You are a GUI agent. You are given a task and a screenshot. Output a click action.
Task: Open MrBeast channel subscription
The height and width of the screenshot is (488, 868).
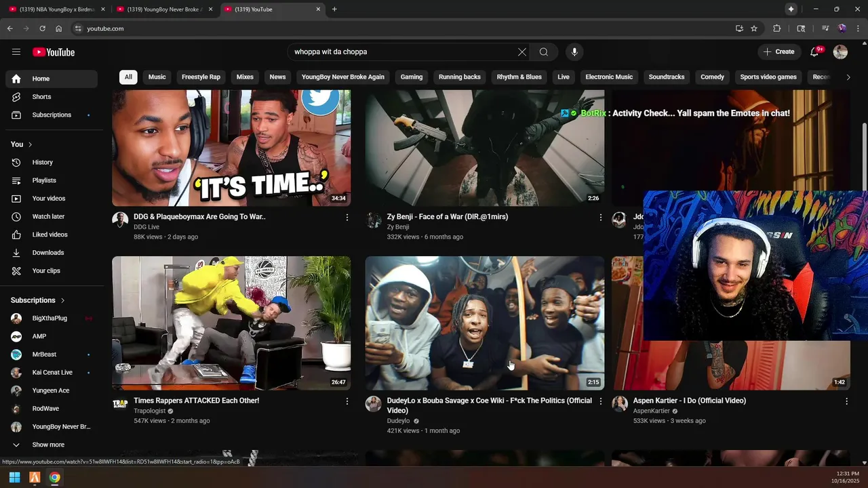point(52,354)
